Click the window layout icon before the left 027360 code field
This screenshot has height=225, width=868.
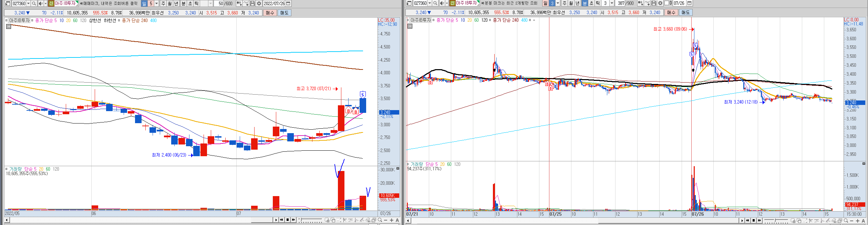(x=8, y=3)
